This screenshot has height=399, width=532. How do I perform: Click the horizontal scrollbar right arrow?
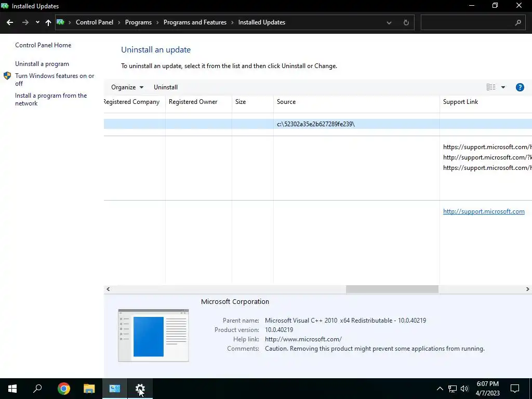[527, 289]
